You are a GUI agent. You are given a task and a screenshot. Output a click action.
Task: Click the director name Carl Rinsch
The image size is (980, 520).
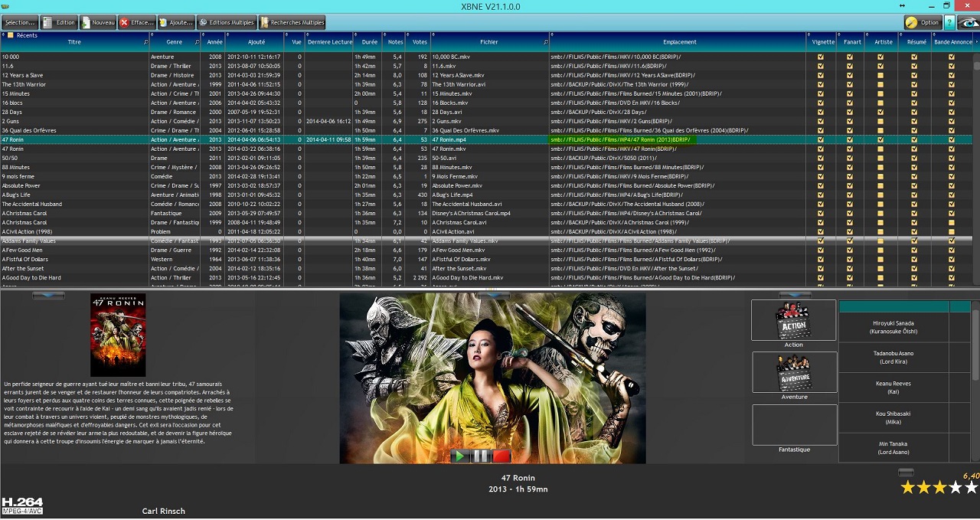pos(164,511)
